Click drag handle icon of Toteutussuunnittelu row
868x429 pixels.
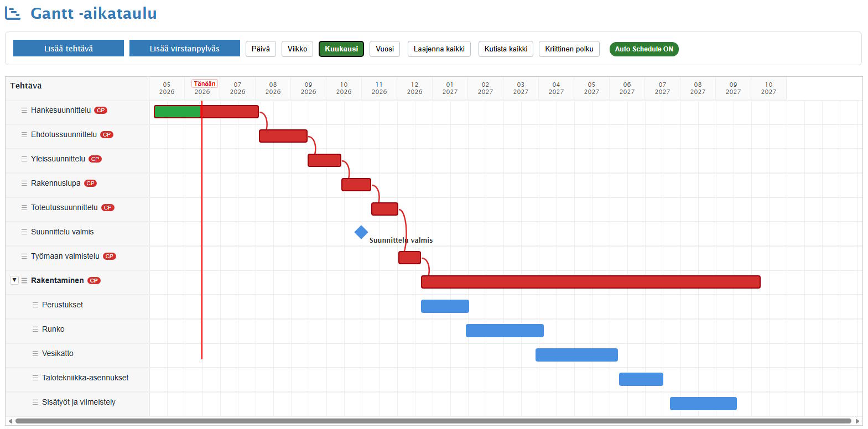[24, 207]
